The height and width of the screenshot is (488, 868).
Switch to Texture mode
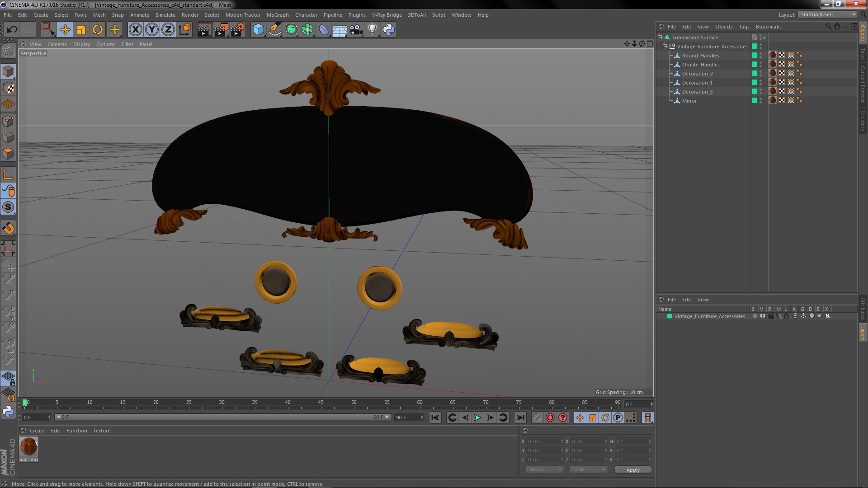(x=8, y=88)
